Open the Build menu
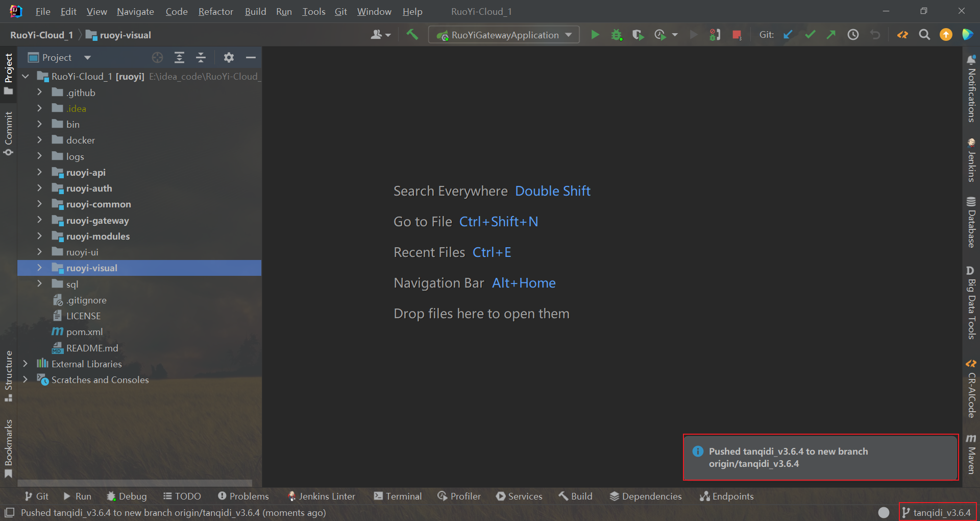 coord(255,11)
